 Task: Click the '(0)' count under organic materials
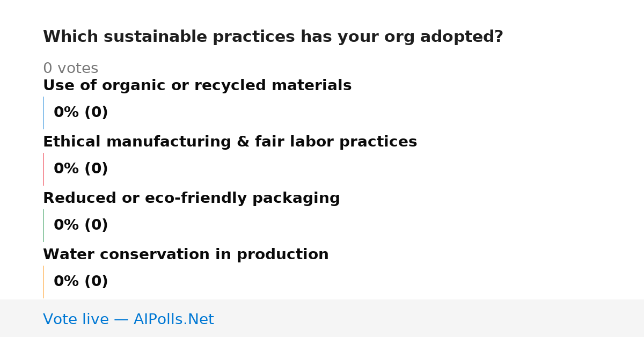tap(96, 113)
